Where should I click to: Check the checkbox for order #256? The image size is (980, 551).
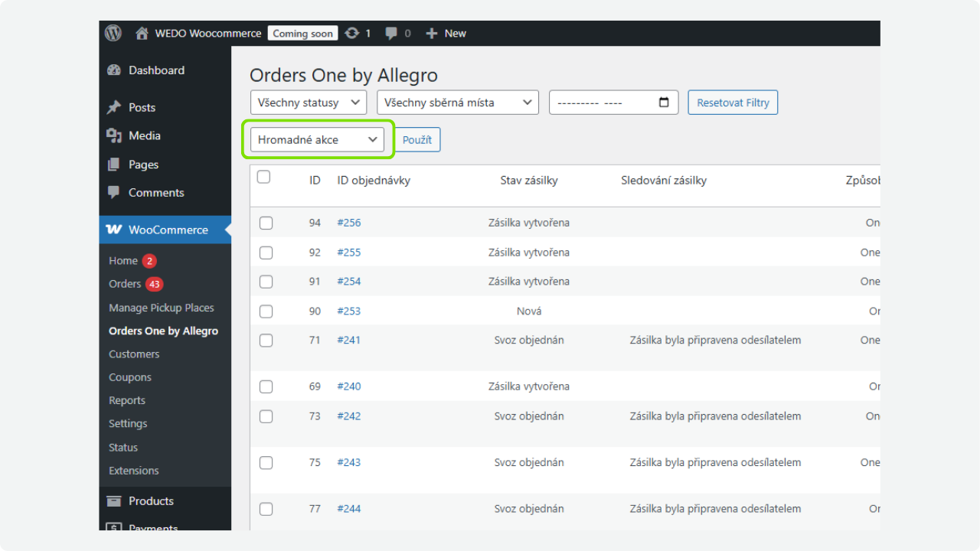point(266,222)
